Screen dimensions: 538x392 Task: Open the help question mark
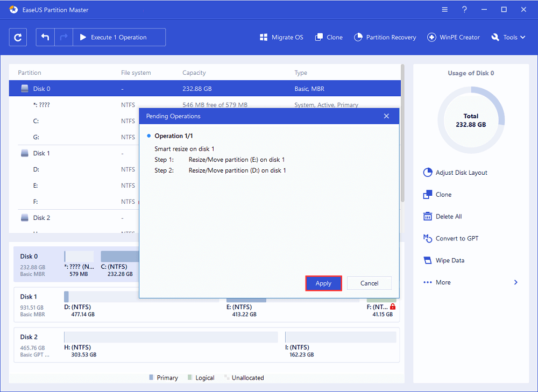click(464, 10)
